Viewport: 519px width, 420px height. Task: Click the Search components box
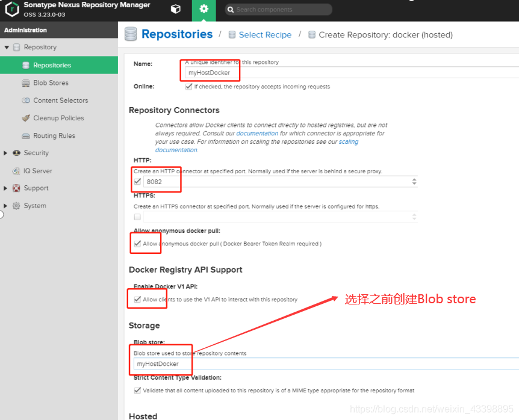(278, 10)
